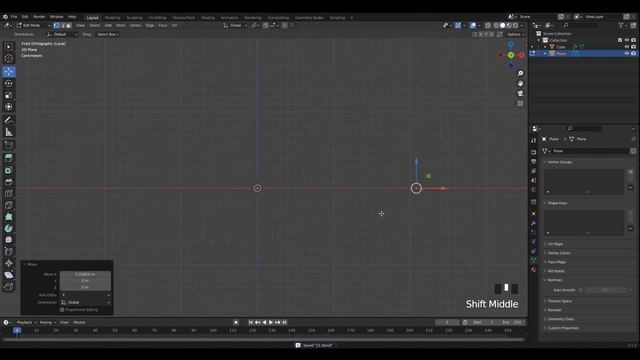640x360 pixels.
Task: Select the Add Cube tool
Action: coord(9,145)
